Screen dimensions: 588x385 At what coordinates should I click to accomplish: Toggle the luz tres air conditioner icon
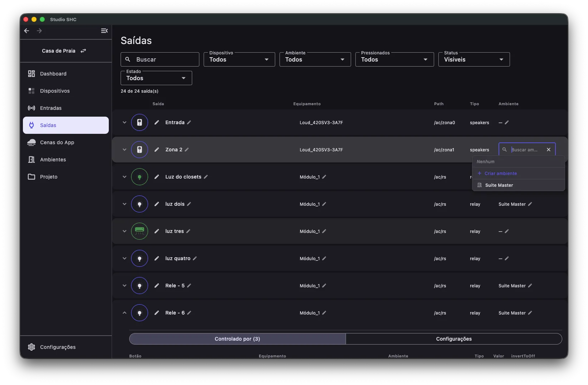point(140,231)
